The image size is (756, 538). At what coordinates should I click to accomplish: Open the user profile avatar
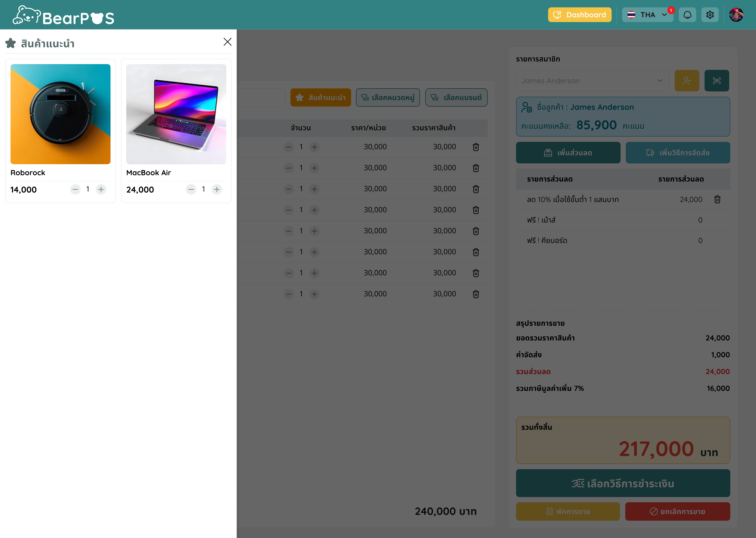tap(736, 14)
